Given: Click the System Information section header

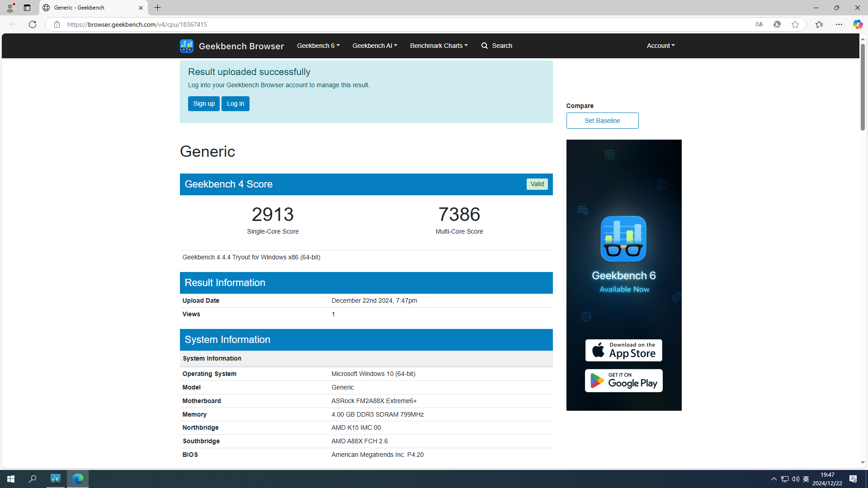Looking at the screenshot, I should tap(366, 340).
